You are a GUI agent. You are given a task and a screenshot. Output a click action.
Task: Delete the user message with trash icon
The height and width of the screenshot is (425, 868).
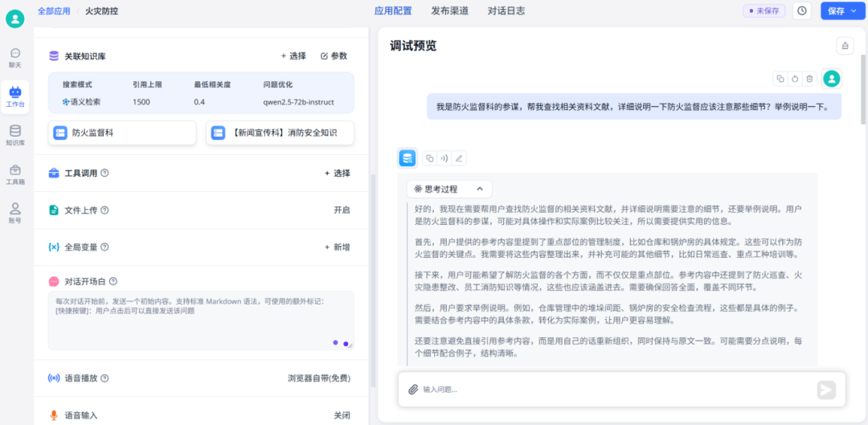point(809,79)
